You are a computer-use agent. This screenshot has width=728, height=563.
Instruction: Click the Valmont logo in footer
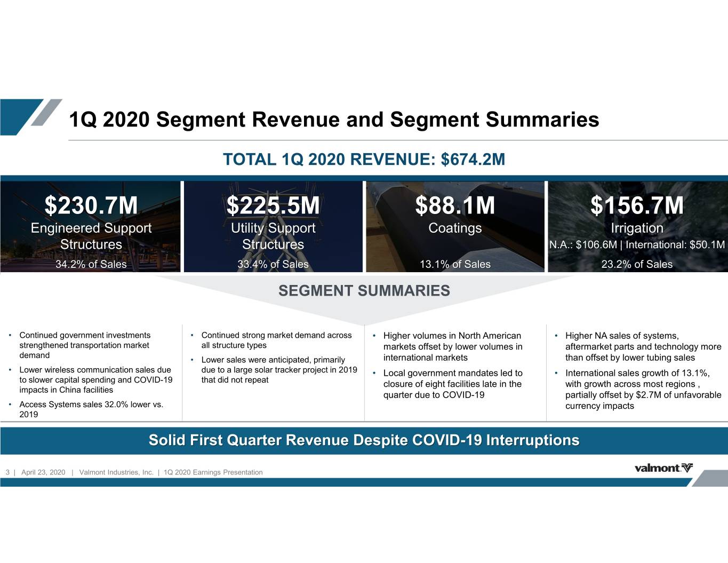point(663,468)
